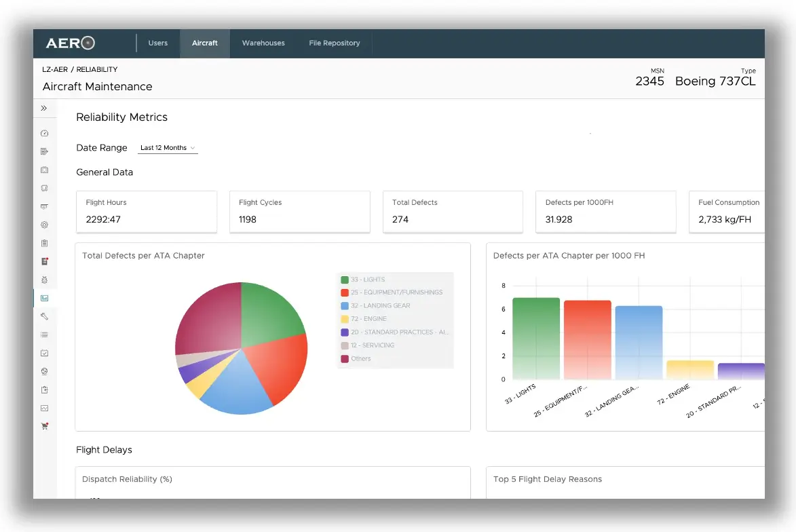
Task: Go to the File Repository tab
Action: pos(335,43)
